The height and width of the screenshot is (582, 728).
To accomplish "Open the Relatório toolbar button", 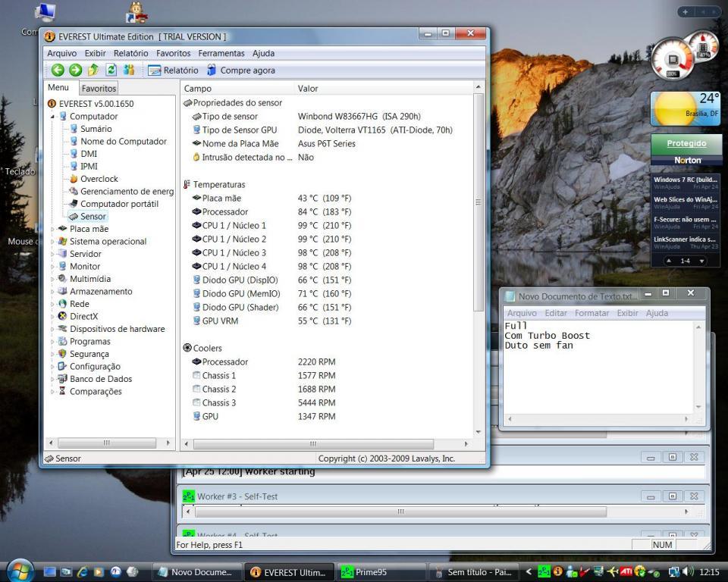I will [x=173, y=70].
